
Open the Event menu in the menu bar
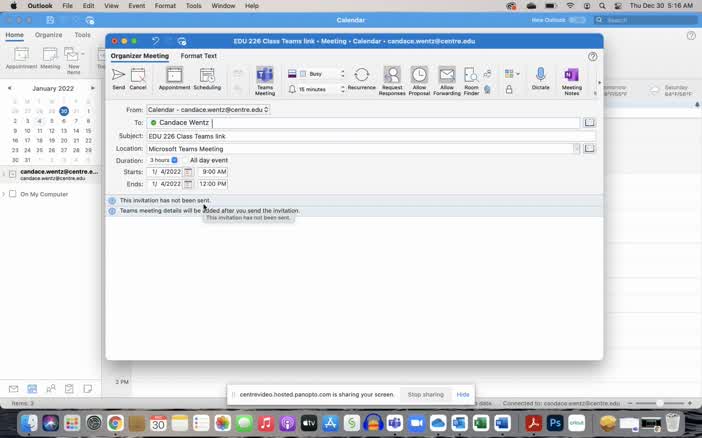pos(137,6)
